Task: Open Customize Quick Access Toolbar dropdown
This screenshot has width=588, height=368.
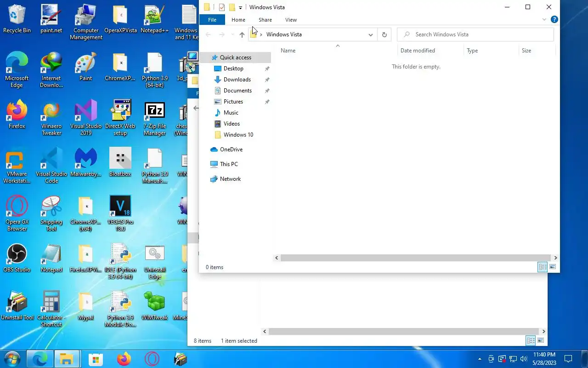Action: (x=240, y=7)
